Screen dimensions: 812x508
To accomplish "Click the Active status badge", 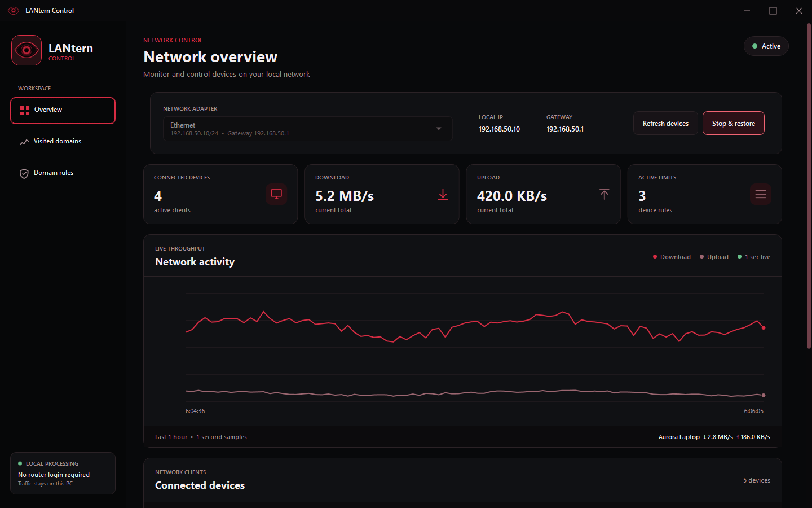I will coord(766,46).
